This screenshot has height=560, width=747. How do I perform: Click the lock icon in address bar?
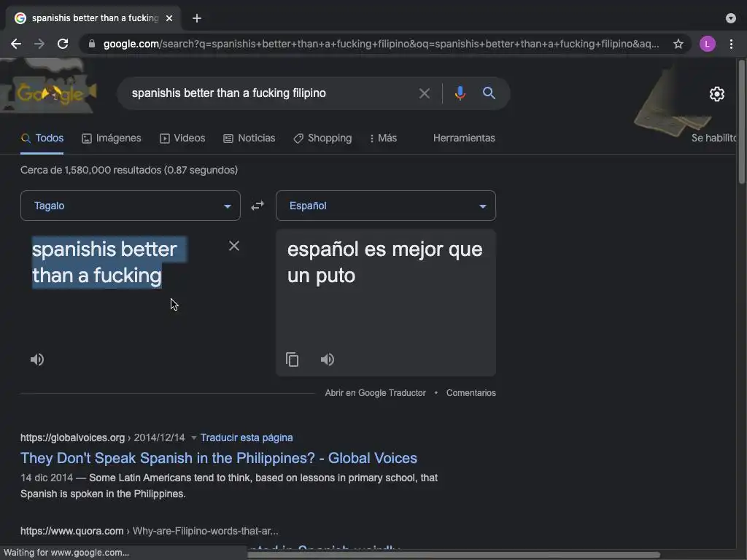(92, 44)
